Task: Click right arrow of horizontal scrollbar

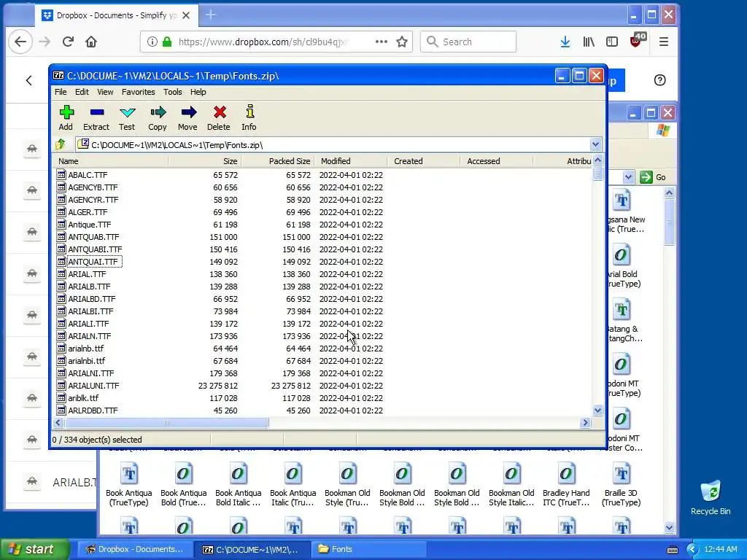Action: tap(586, 423)
